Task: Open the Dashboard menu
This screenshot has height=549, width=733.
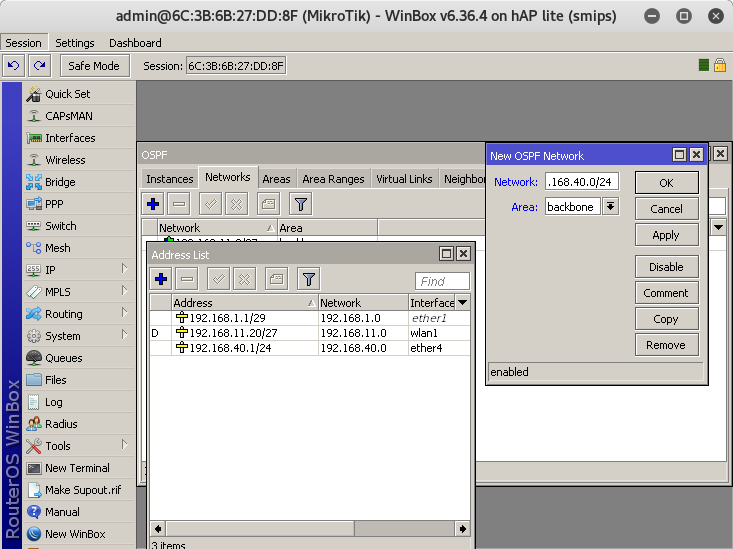Action: [135, 43]
